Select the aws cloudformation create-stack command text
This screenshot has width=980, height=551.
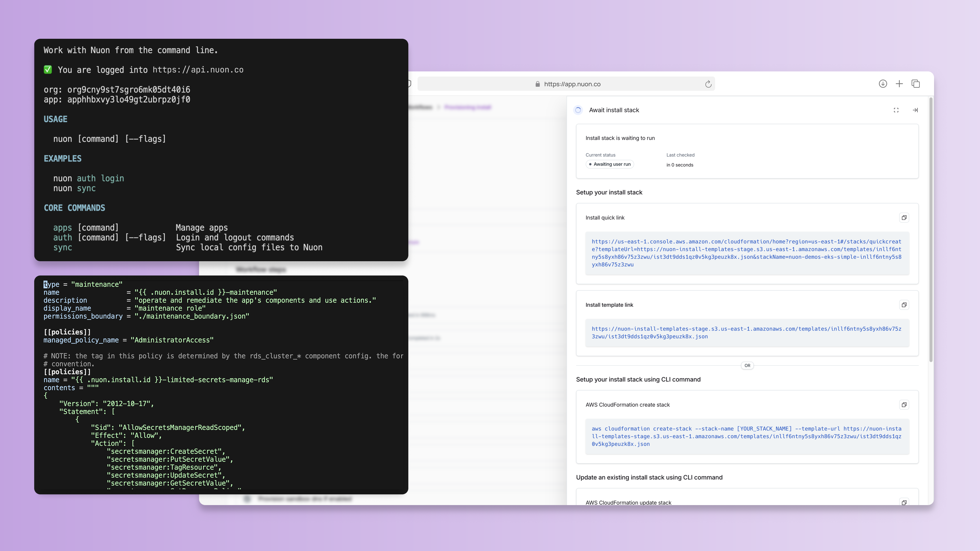tap(746, 436)
